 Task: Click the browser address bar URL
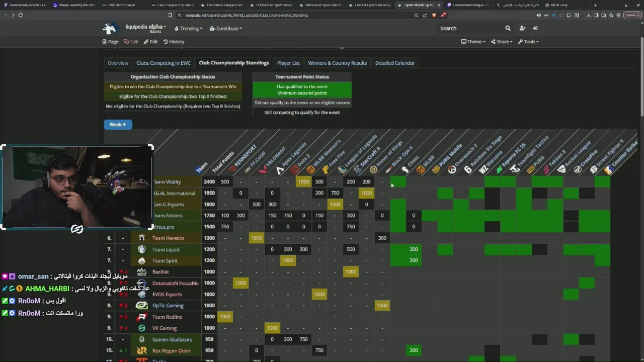247,15
